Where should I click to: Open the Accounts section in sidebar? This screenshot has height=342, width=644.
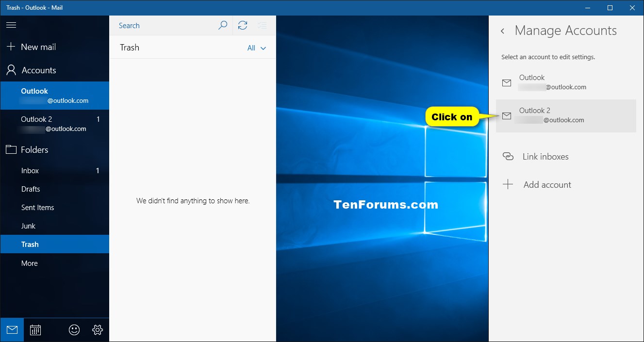coord(39,70)
